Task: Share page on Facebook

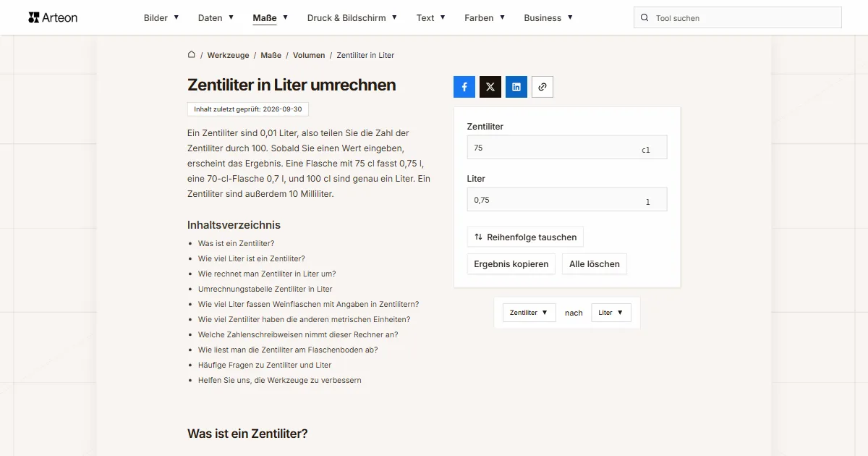Action: pos(464,87)
